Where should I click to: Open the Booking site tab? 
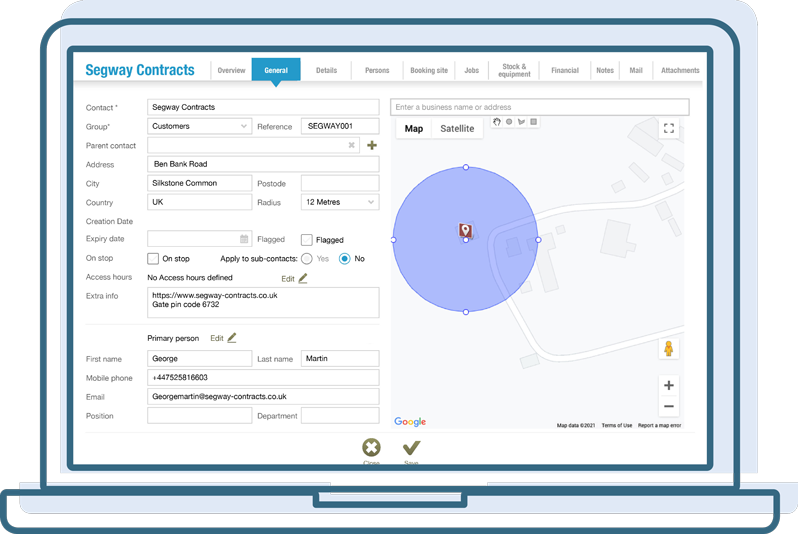[x=429, y=70]
